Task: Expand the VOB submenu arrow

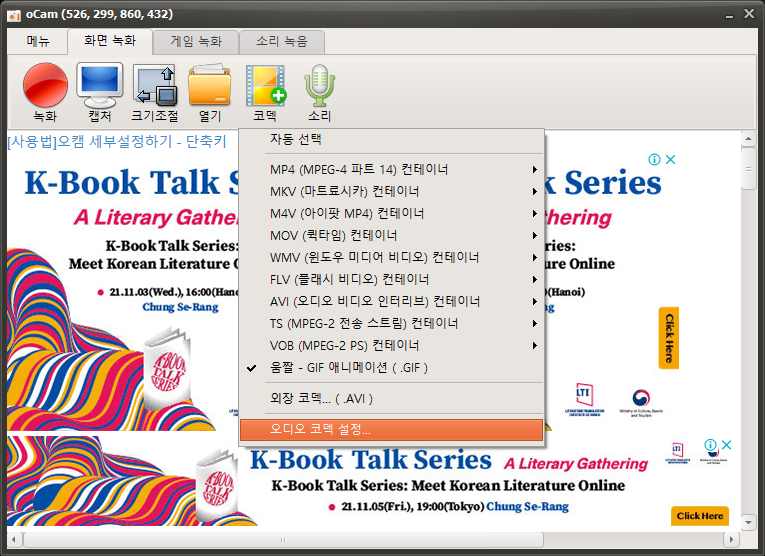Action: click(x=535, y=345)
